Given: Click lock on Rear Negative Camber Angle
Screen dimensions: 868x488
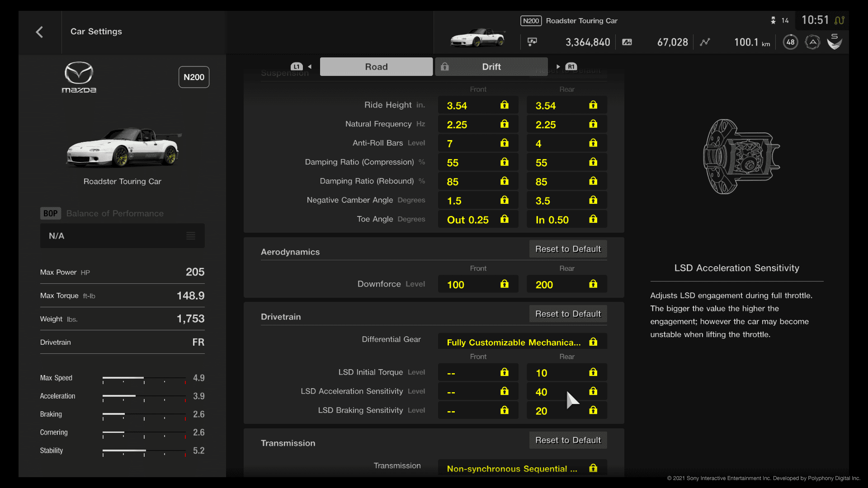Looking at the screenshot, I should (593, 200).
